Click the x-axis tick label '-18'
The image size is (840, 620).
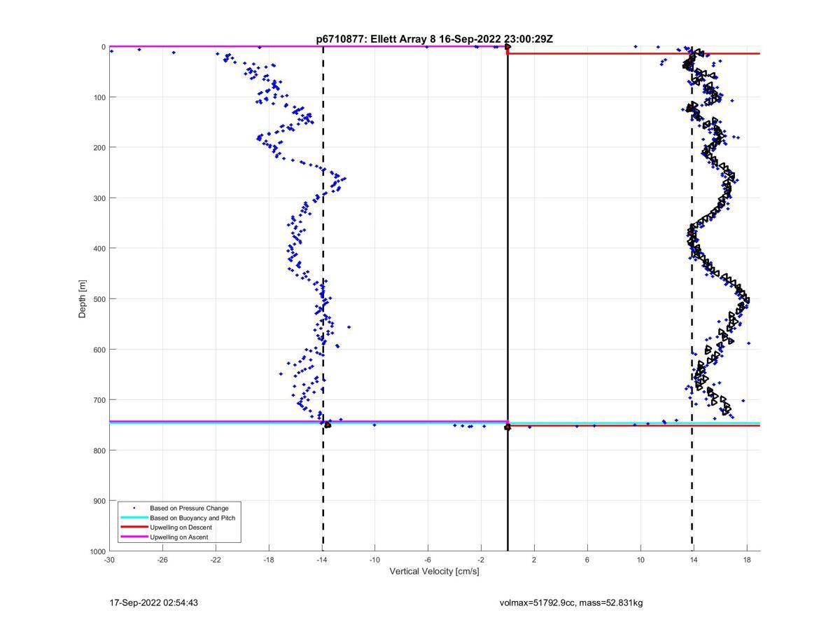[x=269, y=560]
